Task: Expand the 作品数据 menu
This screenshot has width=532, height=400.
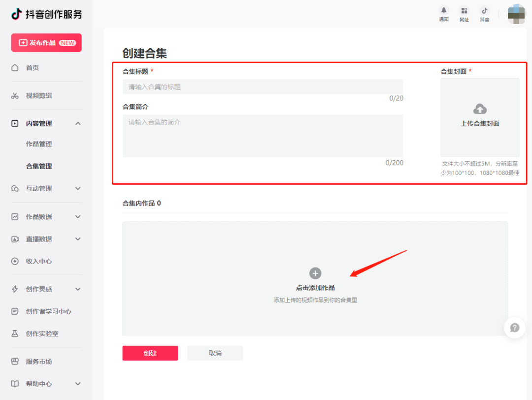Action: [x=78, y=217]
